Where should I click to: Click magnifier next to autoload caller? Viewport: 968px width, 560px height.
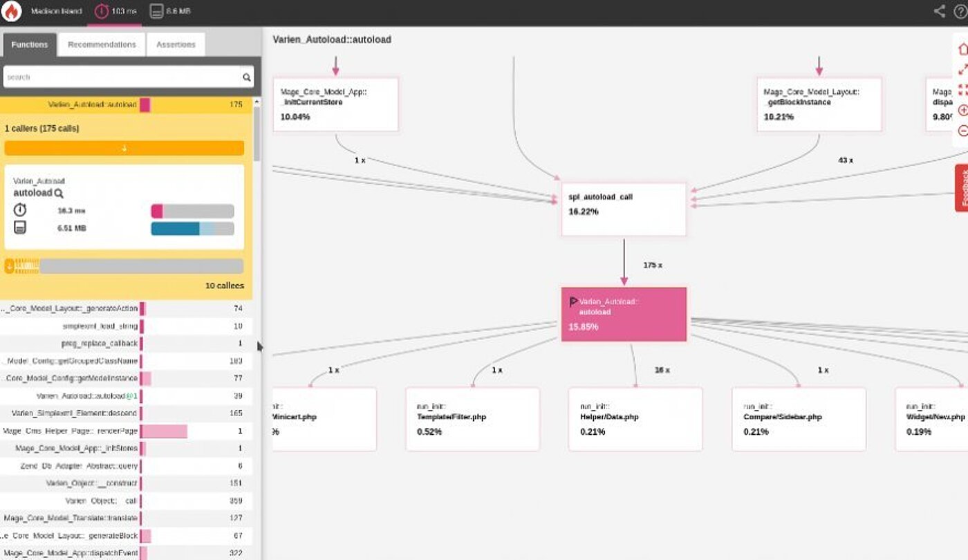click(59, 194)
